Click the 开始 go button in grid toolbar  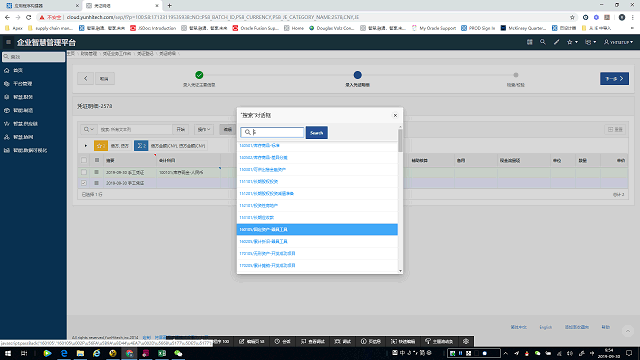(x=180, y=129)
